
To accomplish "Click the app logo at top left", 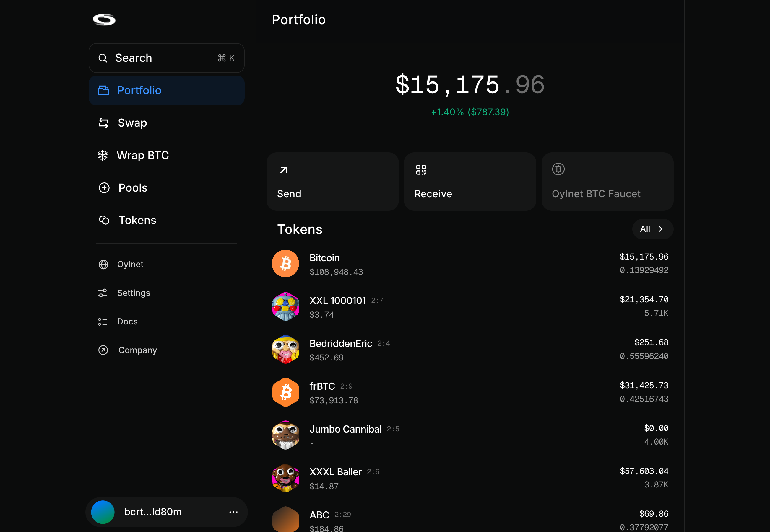I will click(x=104, y=20).
